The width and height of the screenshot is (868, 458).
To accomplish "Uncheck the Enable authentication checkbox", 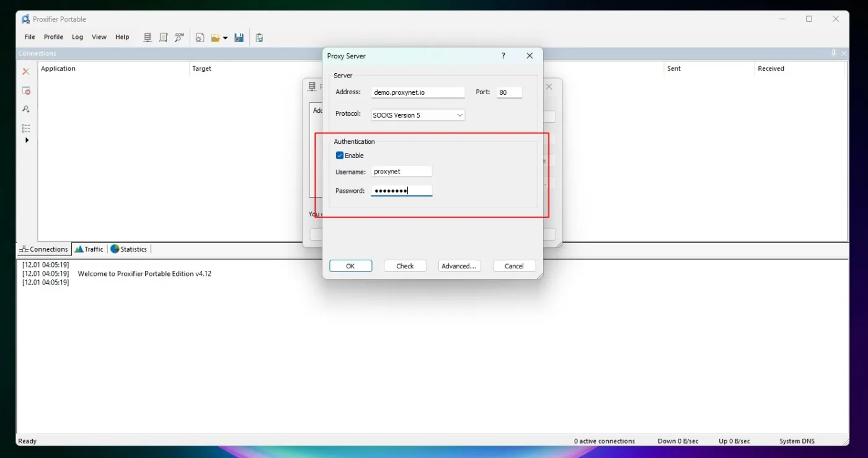I will pyautogui.click(x=340, y=156).
